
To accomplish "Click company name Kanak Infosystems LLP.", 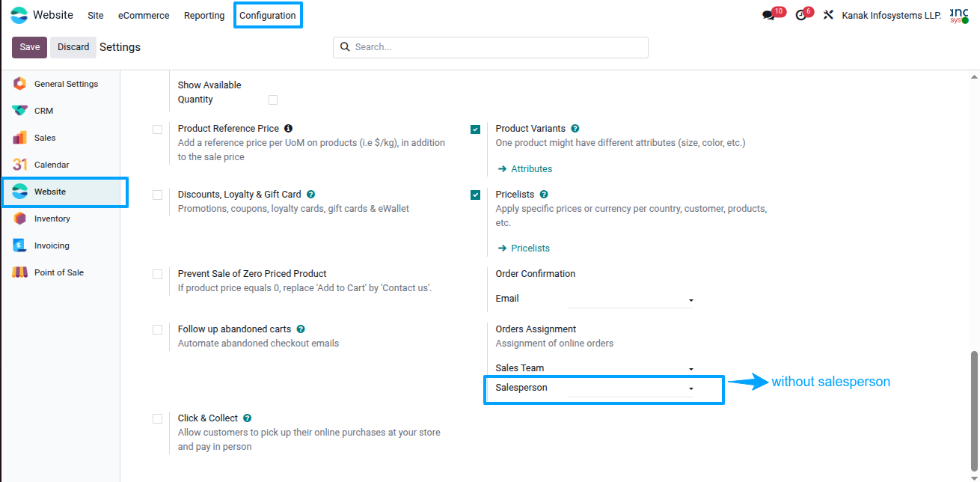I will click(892, 15).
